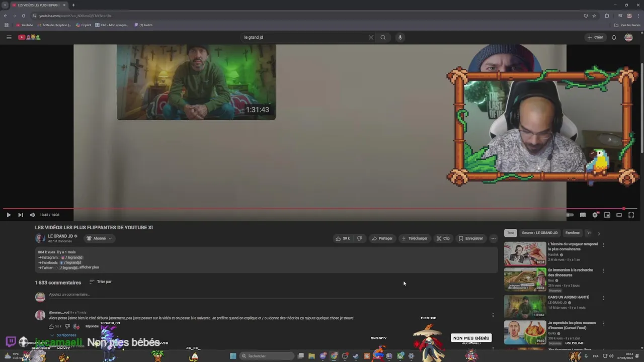Open File Explorer from the taskbar
The width and height of the screenshot is (644, 362).
coord(311,356)
